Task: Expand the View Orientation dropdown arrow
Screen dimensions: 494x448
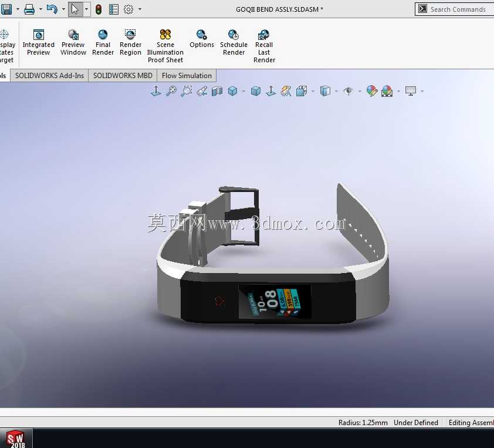Action: (x=244, y=92)
